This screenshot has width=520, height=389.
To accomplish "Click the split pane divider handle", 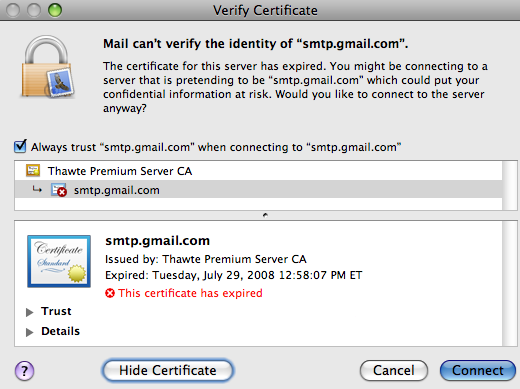I will click(265, 215).
